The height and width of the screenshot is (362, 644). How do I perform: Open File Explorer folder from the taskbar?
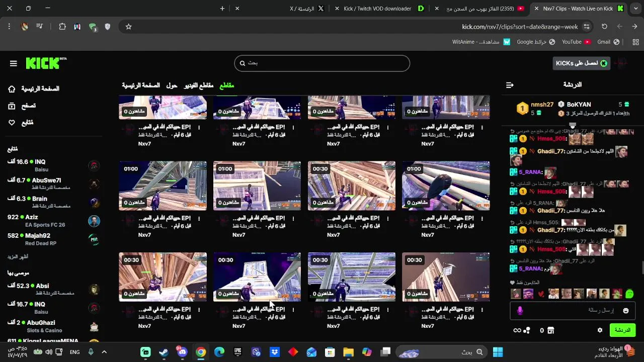pos(348,352)
